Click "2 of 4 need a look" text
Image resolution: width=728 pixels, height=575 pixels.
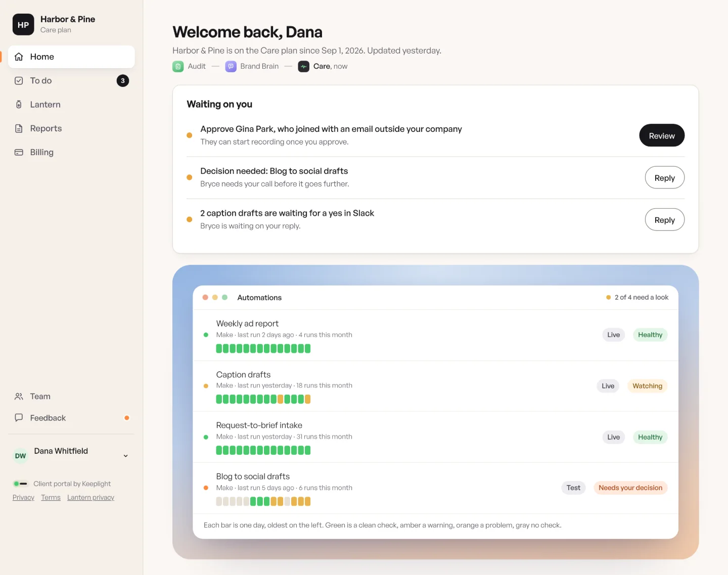pyautogui.click(x=642, y=298)
